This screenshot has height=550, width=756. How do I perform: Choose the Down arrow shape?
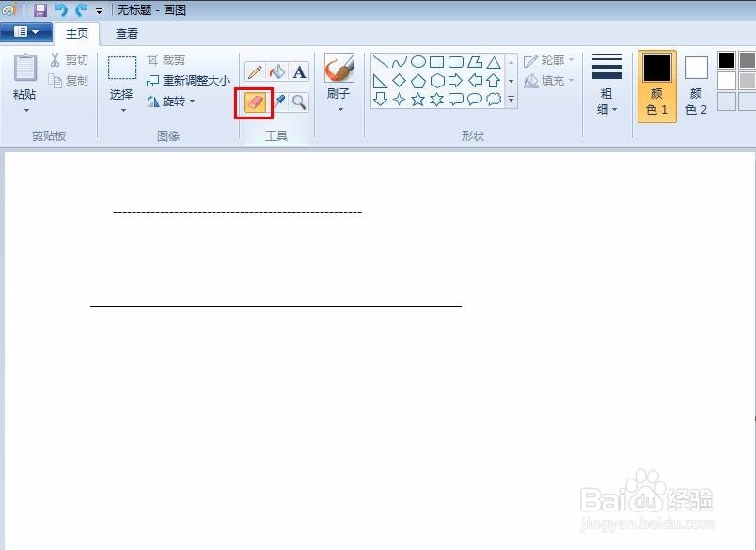[381, 100]
